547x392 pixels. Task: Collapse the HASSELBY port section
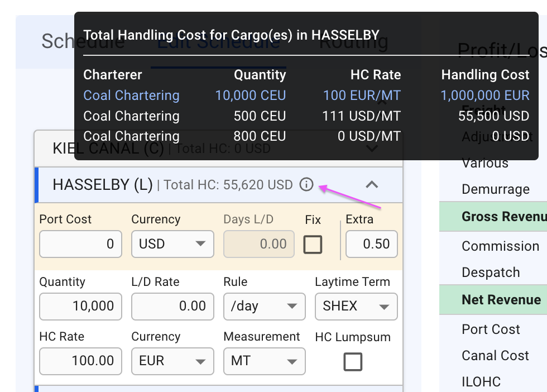372,184
